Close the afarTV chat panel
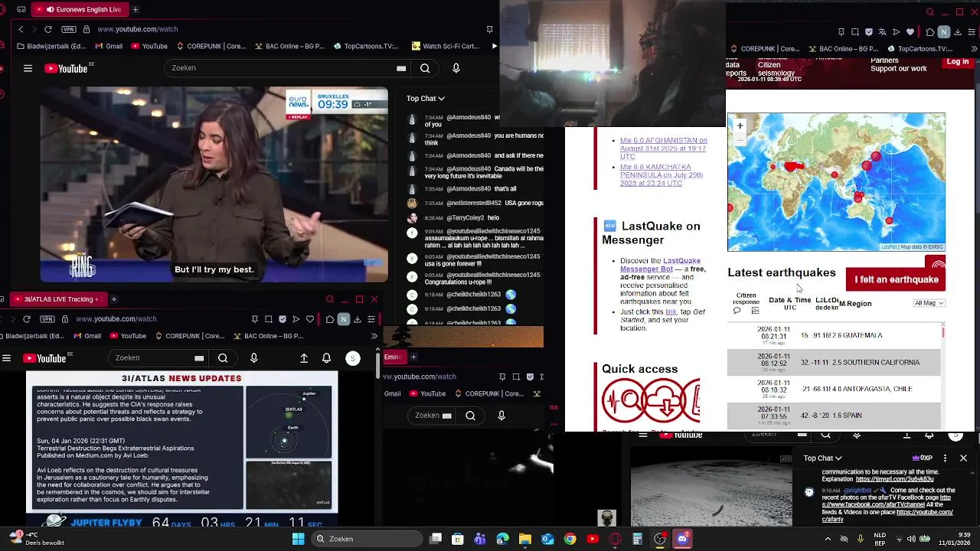The image size is (980, 551). 963,458
